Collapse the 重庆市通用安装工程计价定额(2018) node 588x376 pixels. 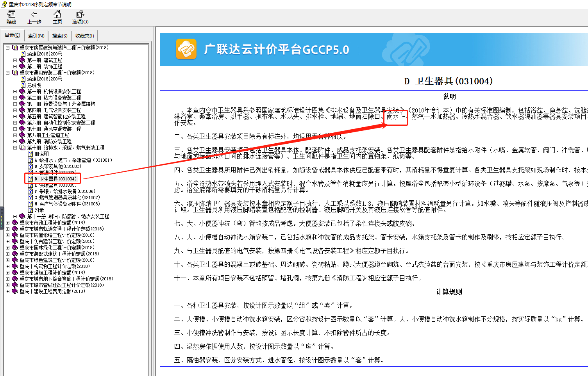(x=7, y=73)
